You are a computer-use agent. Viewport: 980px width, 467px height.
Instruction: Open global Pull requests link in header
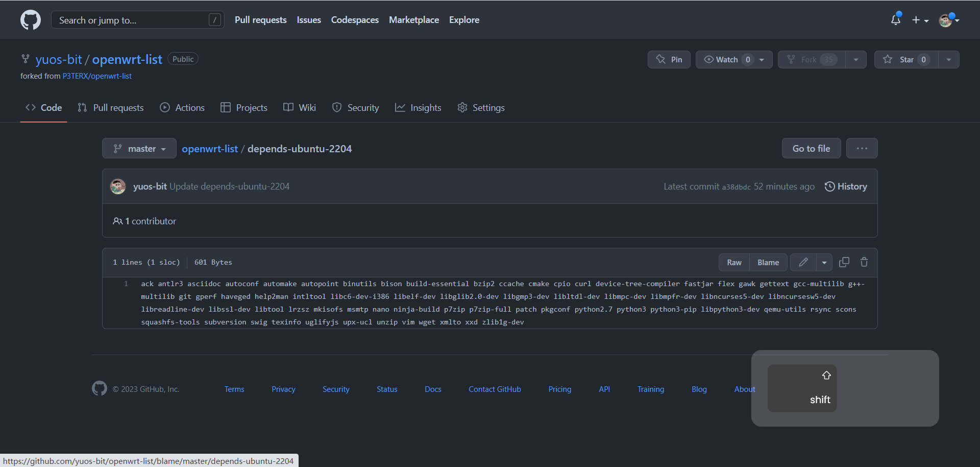click(x=260, y=20)
